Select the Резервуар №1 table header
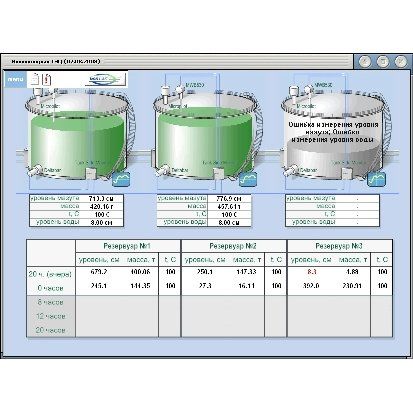Image resolution: width=413 pixels, height=413 pixels. click(x=127, y=246)
